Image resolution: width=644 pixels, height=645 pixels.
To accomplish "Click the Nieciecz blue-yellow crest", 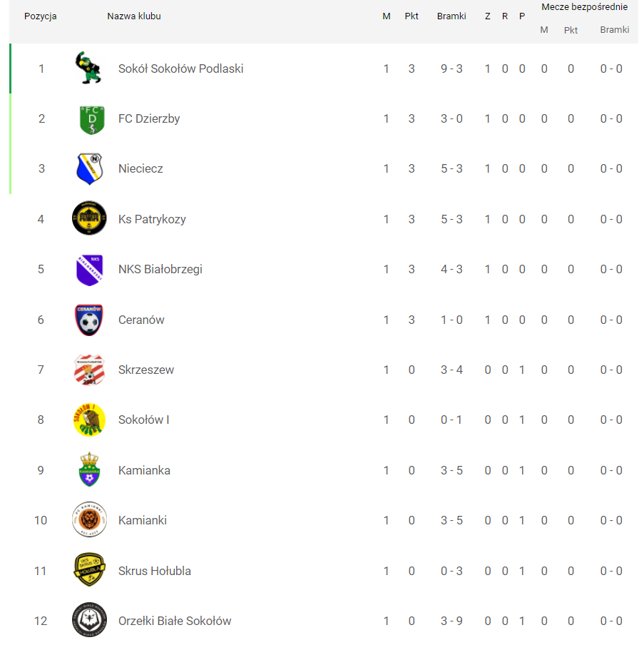I will pyautogui.click(x=90, y=168).
